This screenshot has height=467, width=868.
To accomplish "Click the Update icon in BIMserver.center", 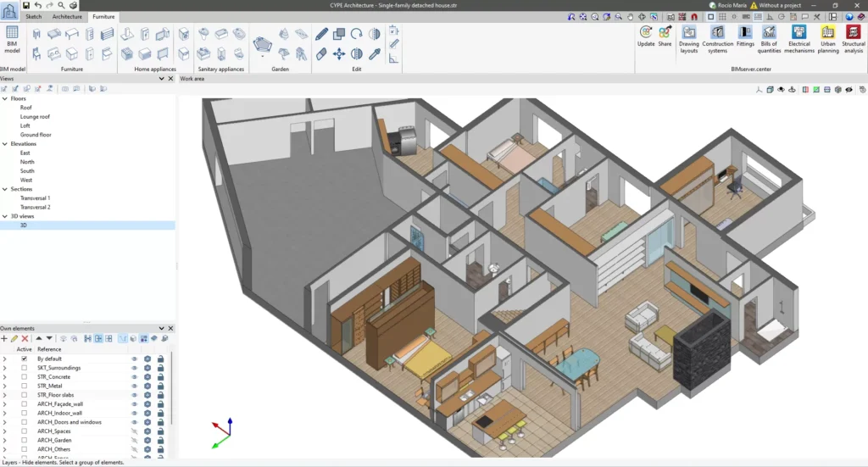I will [x=645, y=36].
